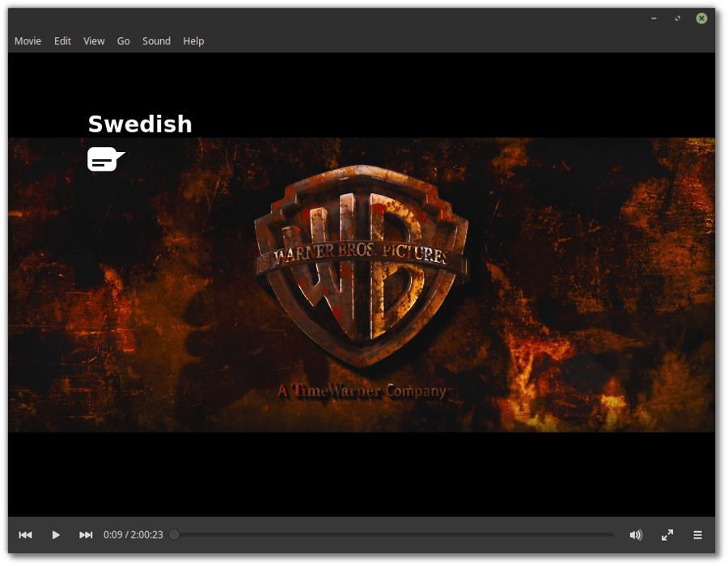The height and width of the screenshot is (566, 728).
Task: Open the Movie menu
Action: (x=28, y=40)
